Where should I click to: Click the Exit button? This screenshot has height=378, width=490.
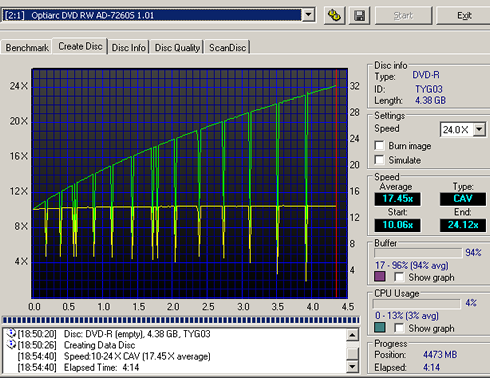coord(464,15)
